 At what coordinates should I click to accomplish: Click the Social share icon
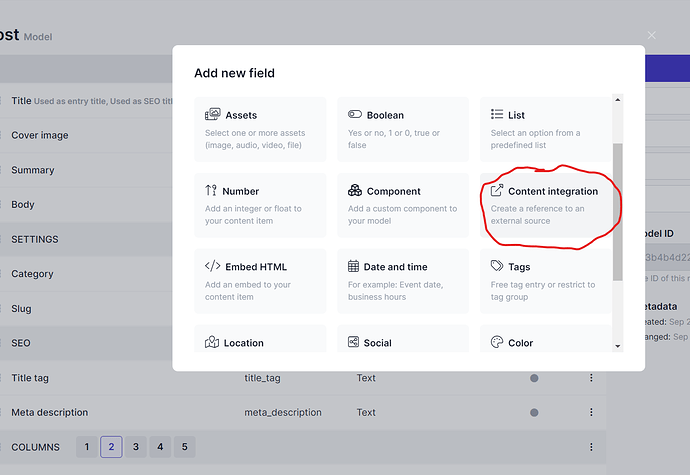click(x=353, y=342)
